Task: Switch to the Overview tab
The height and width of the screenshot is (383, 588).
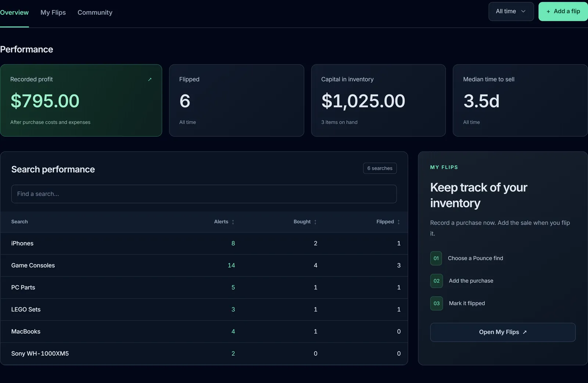Action: click(14, 12)
